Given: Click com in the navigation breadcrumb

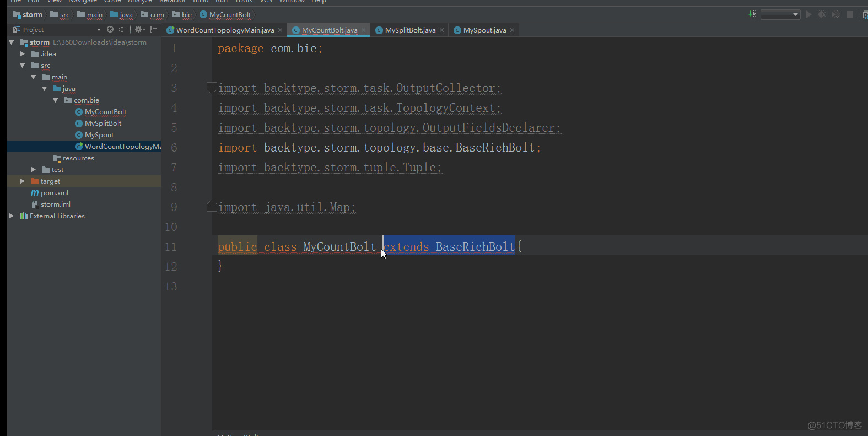Looking at the screenshot, I should click(153, 15).
